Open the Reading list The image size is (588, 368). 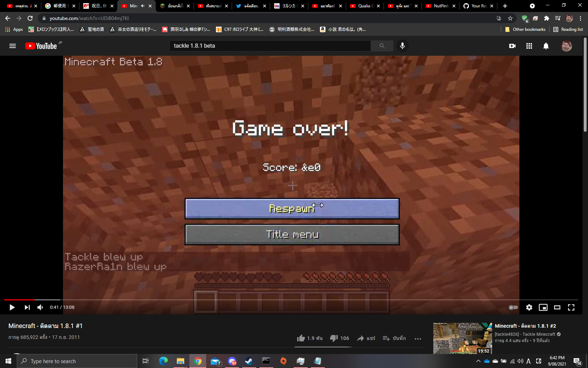pos(568,29)
